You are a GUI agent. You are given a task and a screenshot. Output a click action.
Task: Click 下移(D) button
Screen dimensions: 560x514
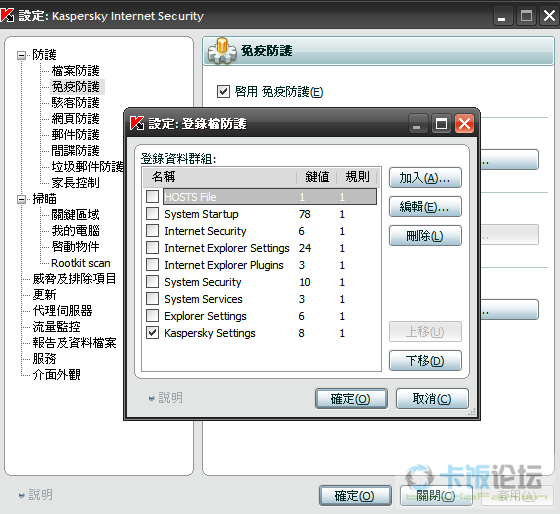[x=425, y=361]
